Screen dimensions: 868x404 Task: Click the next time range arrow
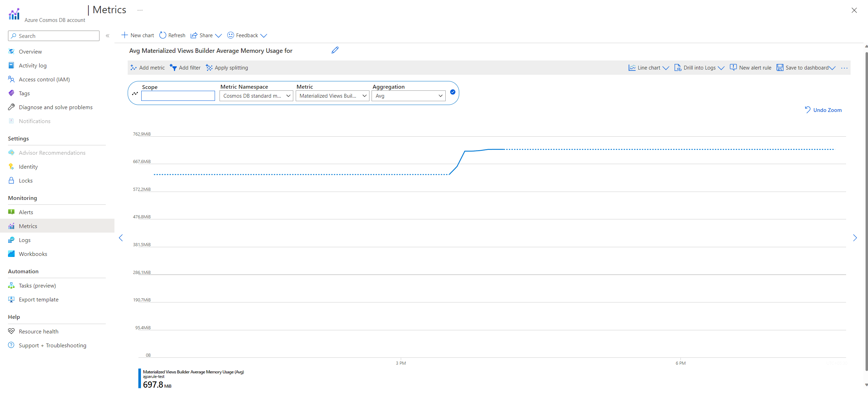(854, 238)
